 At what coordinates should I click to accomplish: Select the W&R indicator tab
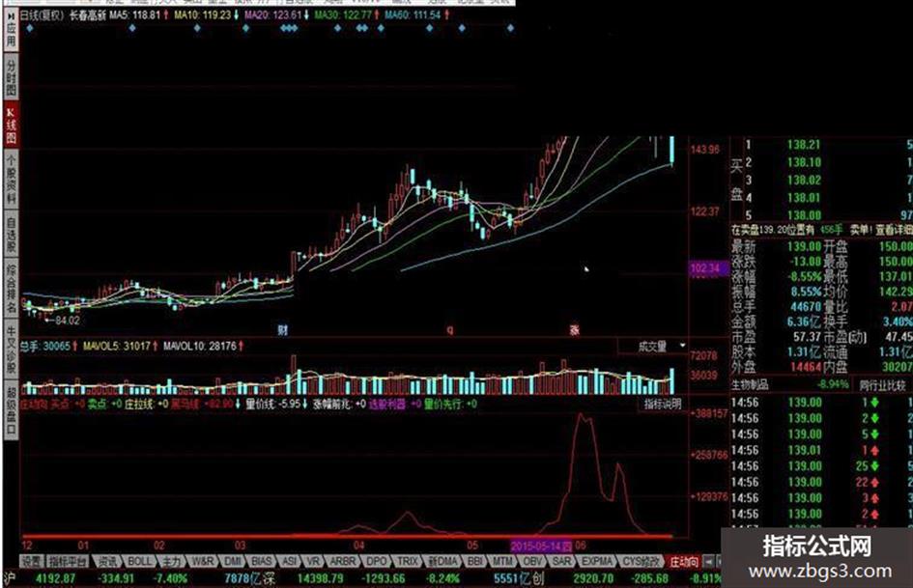[x=203, y=561]
